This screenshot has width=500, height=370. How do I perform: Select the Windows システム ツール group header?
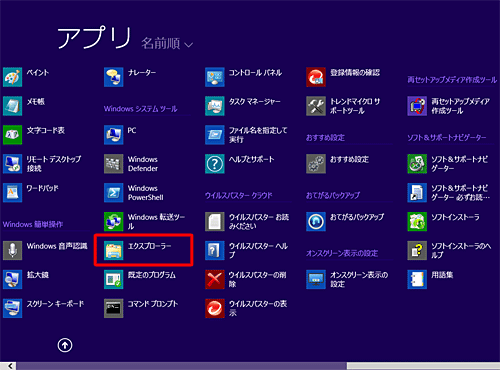[140, 109]
